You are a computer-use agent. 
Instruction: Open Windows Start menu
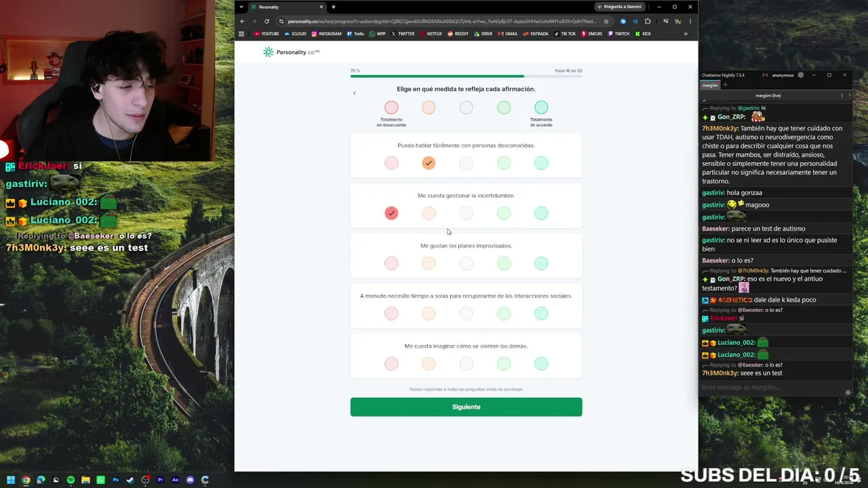pos(11,480)
